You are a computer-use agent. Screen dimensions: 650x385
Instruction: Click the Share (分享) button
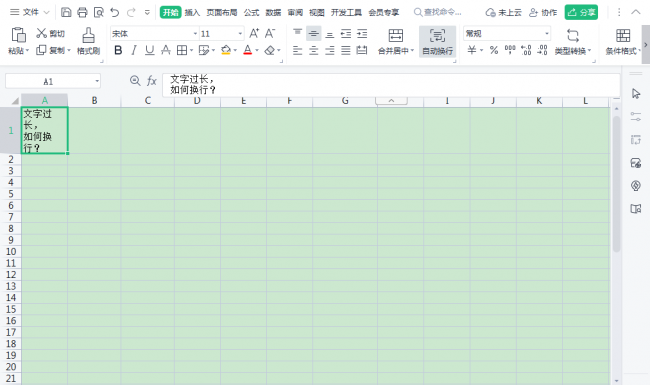(x=581, y=12)
